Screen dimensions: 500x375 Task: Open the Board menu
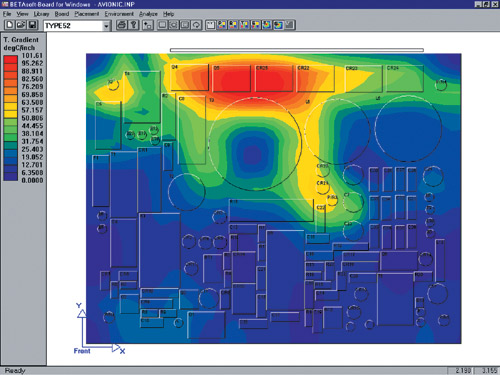click(x=62, y=14)
